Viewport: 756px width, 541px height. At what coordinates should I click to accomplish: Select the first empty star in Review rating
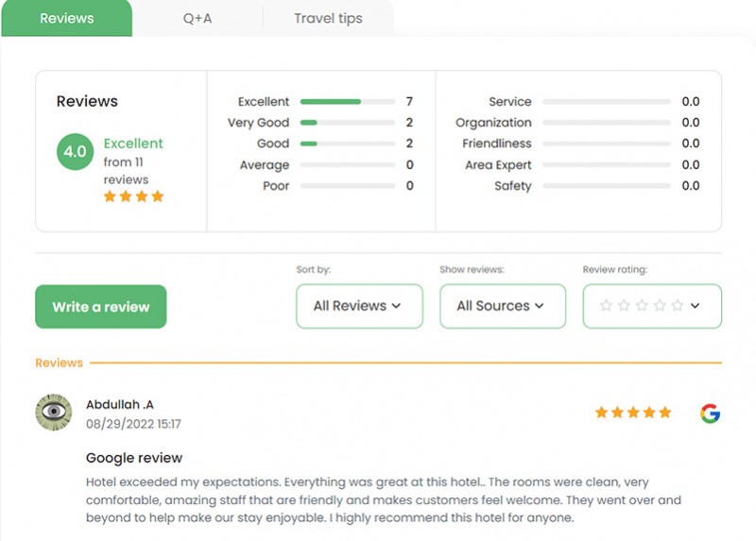click(606, 305)
